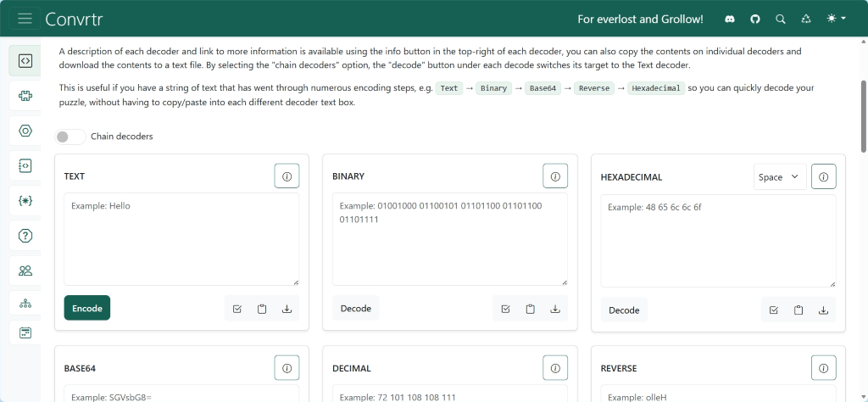Open the puzzle piece sidebar icon
This screenshot has height=402, width=868.
coord(25,96)
